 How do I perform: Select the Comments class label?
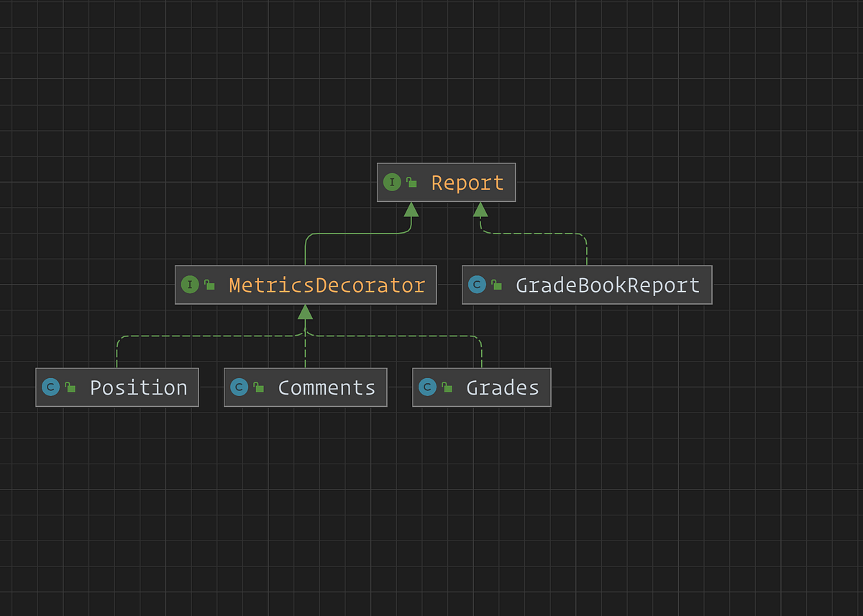point(327,387)
